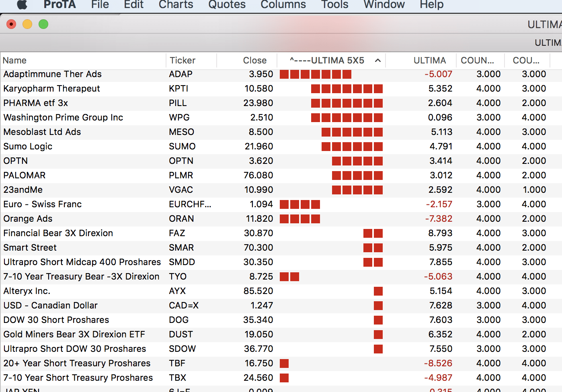
Task: Click the ULTIMA 5X5 square for TBF
Action: tap(284, 363)
